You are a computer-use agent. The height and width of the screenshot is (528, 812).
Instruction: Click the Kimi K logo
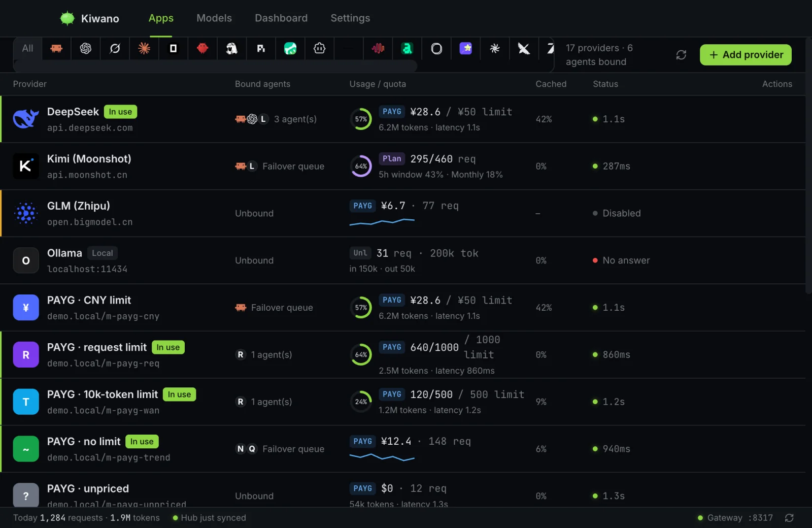click(x=26, y=166)
